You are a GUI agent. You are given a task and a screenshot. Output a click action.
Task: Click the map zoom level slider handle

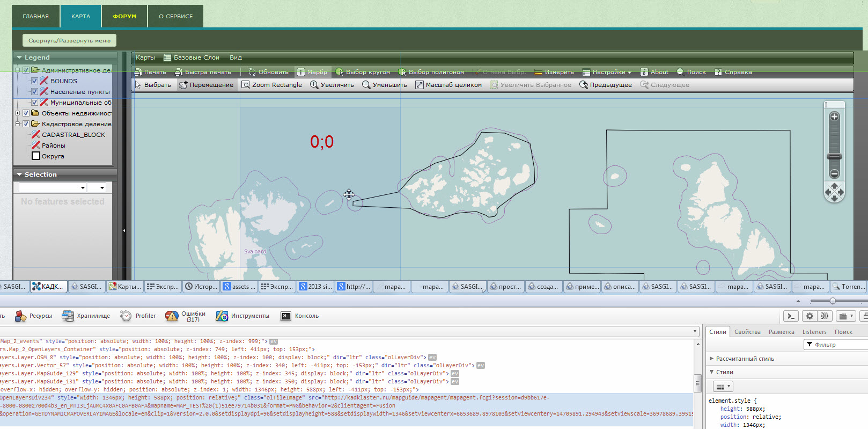(x=834, y=157)
